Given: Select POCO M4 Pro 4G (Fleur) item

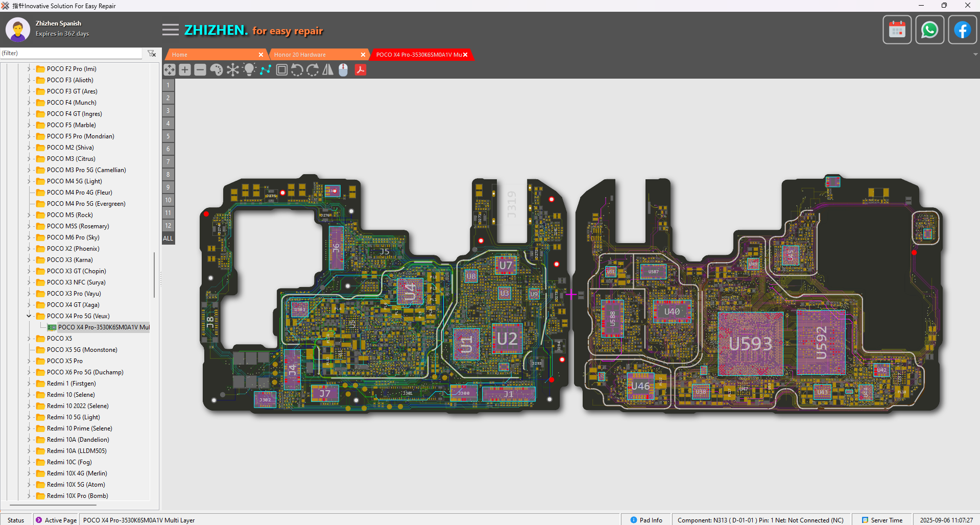Looking at the screenshot, I should tap(79, 192).
